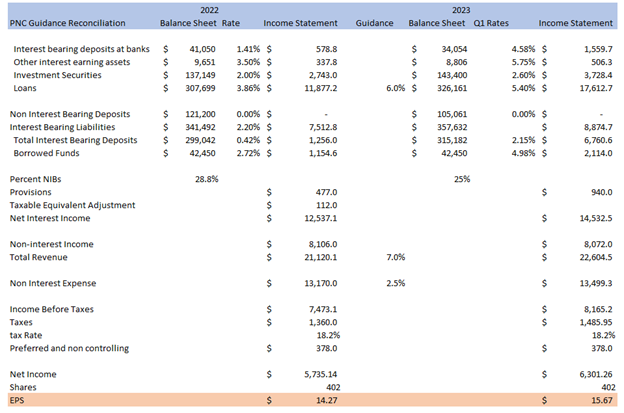Select the Investment Securities row label

(58, 74)
